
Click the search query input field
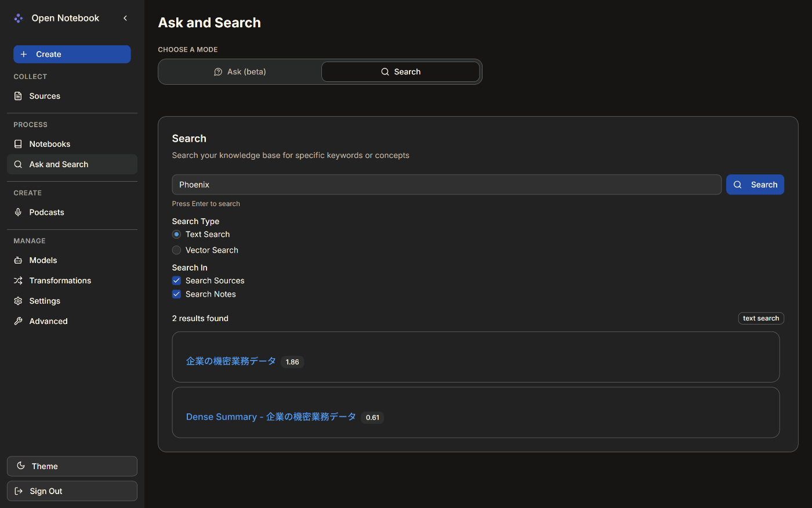click(x=447, y=185)
